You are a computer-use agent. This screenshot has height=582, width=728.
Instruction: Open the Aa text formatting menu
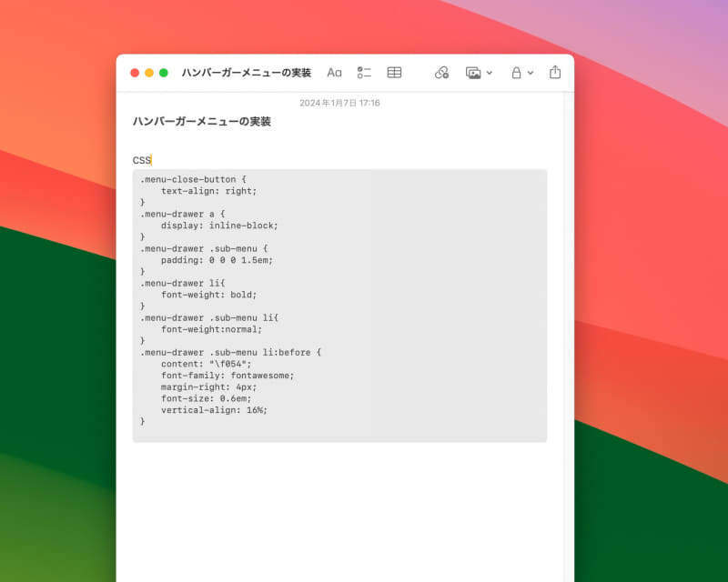pyautogui.click(x=333, y=72)
